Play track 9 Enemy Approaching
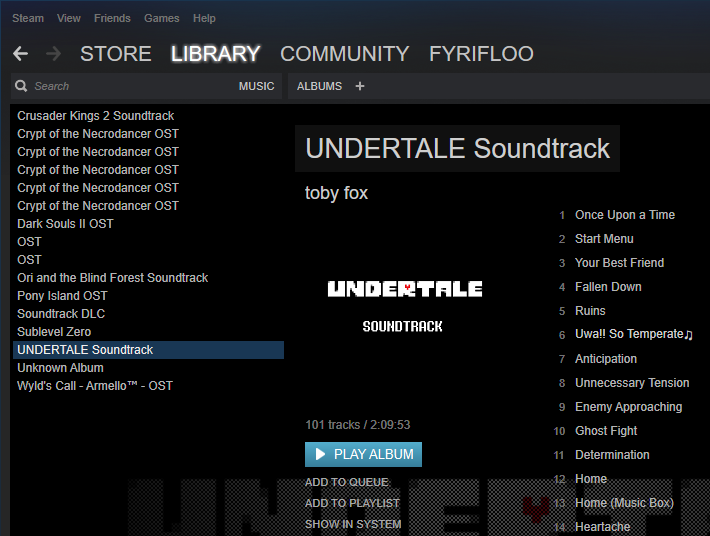The width and height of the screenshot is (710, 536). [x=628, y=407]
